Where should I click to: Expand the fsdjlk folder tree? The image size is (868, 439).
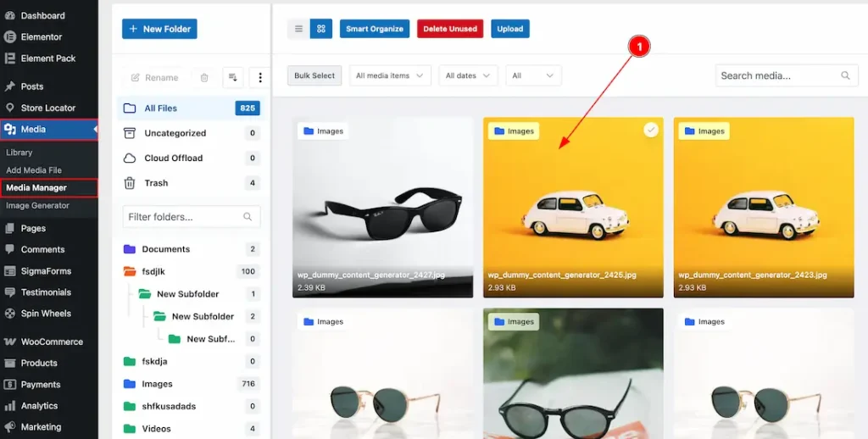tap(130, 271)
